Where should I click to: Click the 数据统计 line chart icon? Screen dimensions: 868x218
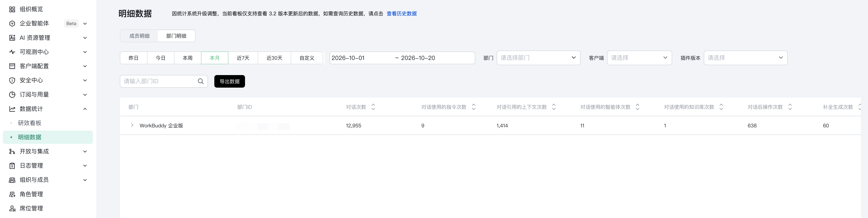(12, 109)
